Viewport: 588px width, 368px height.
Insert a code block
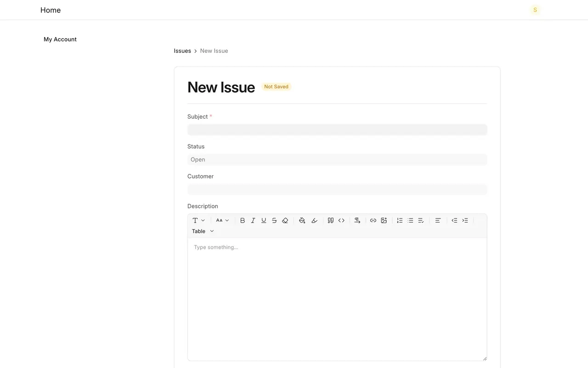click(341, 220)
